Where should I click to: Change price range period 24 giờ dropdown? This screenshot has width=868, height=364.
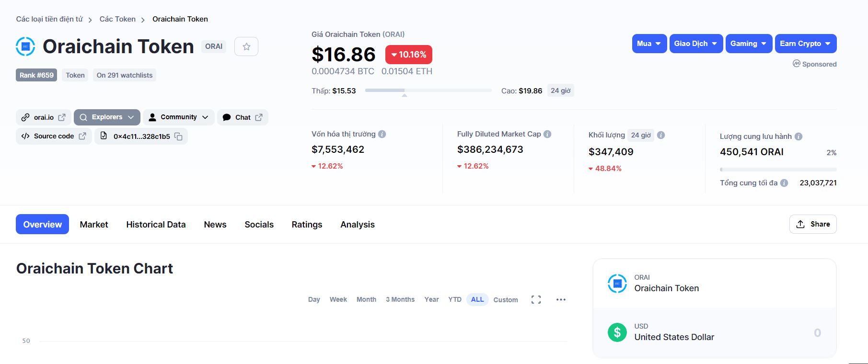[561, 91]
